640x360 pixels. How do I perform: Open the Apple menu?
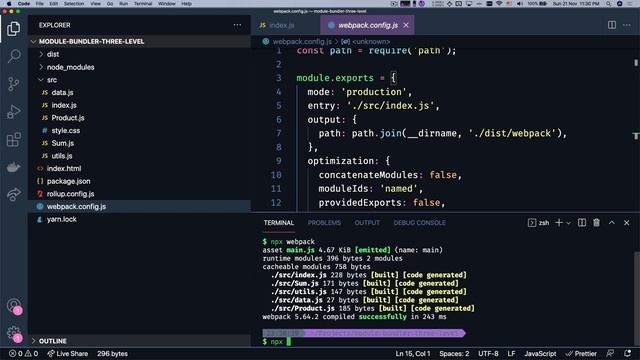click(9, 4)
